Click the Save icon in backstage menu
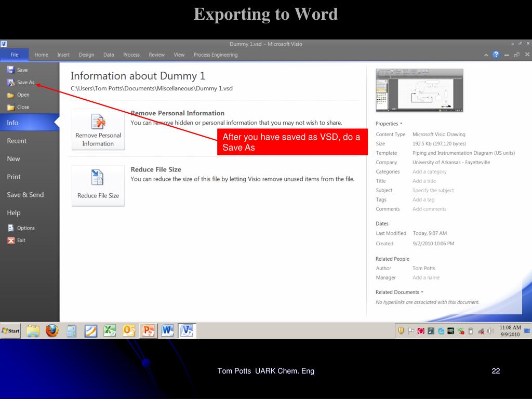The image size is (532, 399). [10, 70]
